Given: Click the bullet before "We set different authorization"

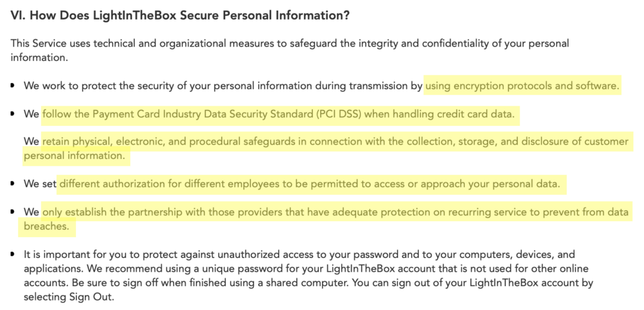Looking at the screenshot, I should tap(13, 184).
